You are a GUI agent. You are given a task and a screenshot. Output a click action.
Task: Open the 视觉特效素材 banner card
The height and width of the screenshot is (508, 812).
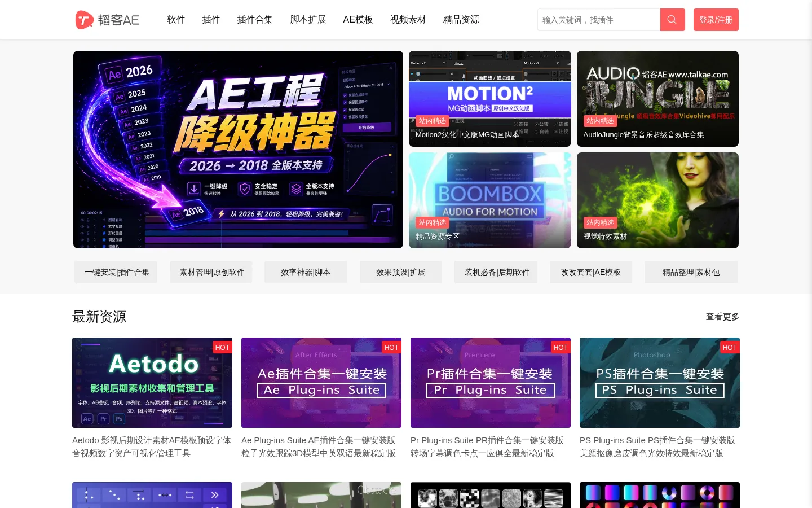pyautogui.click(x=657, y=200)
